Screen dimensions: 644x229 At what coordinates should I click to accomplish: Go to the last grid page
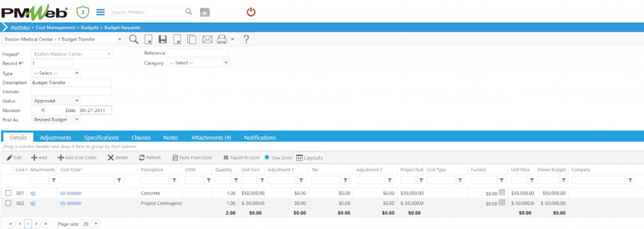tap(46, 224)
